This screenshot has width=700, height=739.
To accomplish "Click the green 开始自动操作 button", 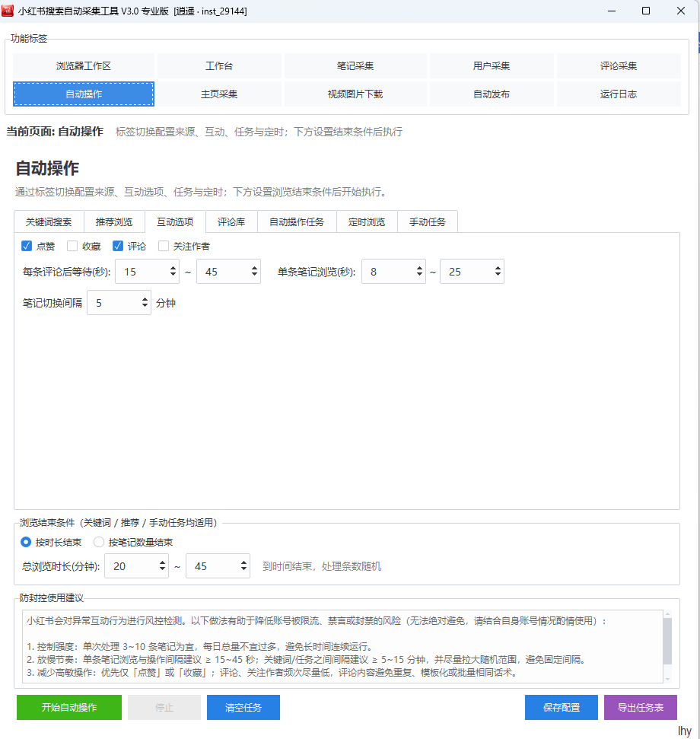I will 69,707.
